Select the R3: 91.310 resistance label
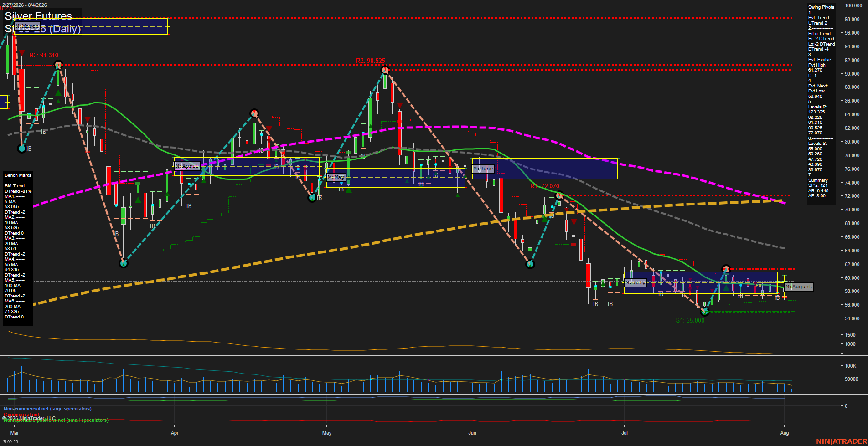Screen dimensions: 868x446 point(44,55)
